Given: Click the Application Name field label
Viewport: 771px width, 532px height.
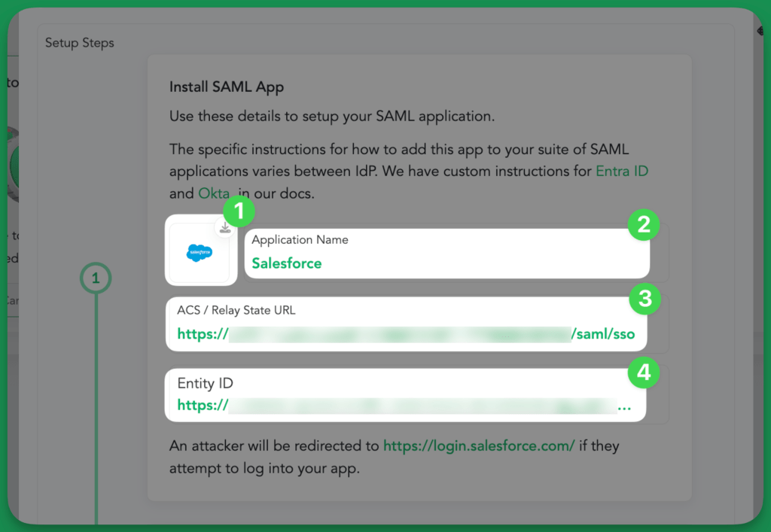Looking at the screenshot, I should [x=300, y=240].
